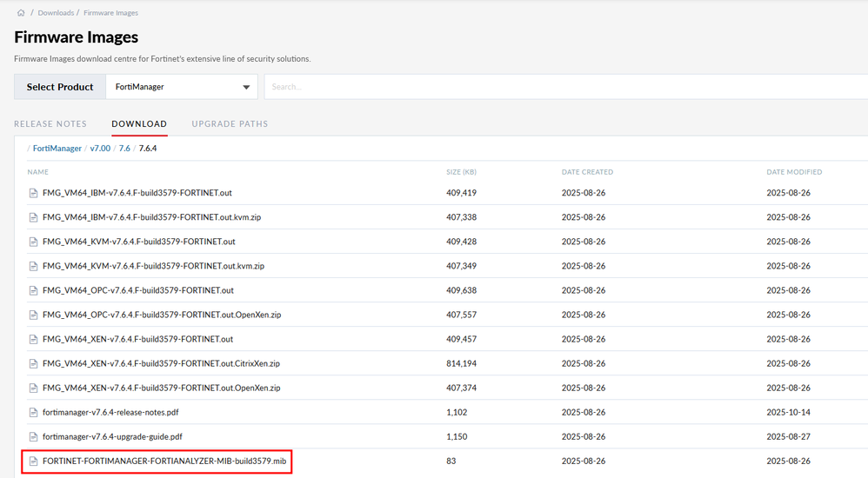Click file icon for FMG_VM64_IBM FORTINET.out
The height and width of the screenshot is (478, 868).
(x=33, y=193)
